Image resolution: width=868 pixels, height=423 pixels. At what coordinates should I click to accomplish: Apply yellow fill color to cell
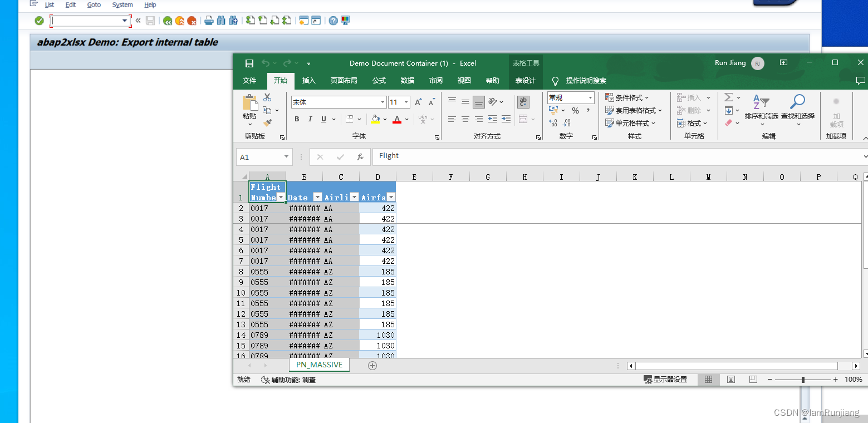tap(375, 119)
